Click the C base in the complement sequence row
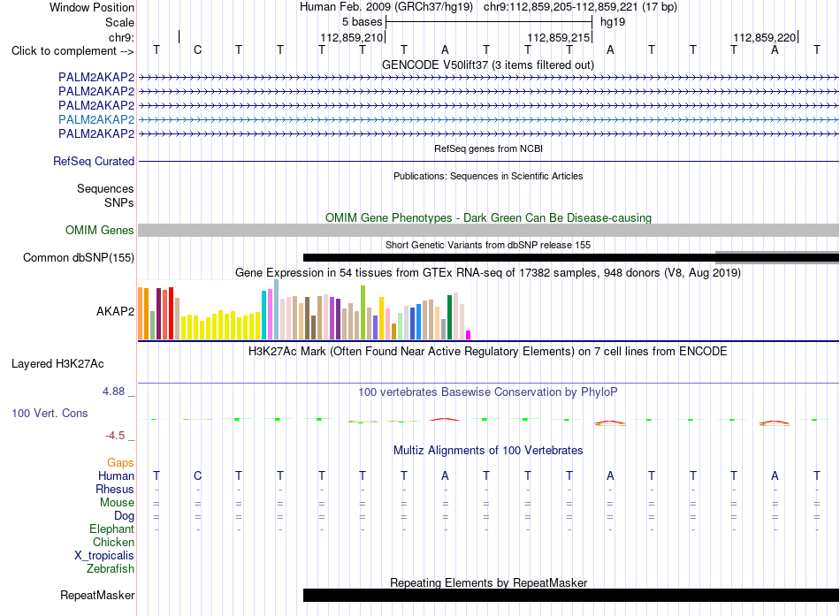This screenshot has height=616, width=840. point(198,49)
